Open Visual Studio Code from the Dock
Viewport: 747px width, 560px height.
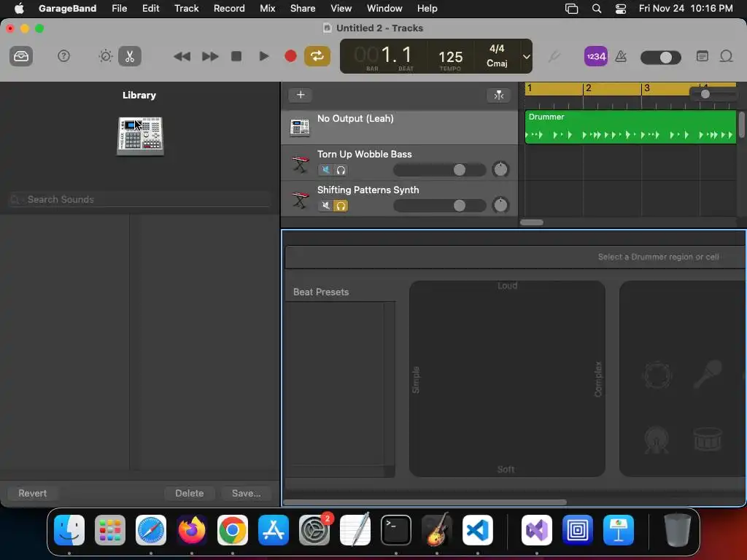coord(478,530)
